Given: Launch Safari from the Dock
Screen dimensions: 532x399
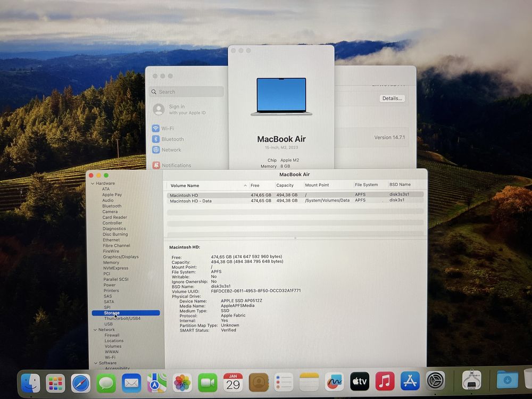Looking at the screenshot, I should pos(81,384).
